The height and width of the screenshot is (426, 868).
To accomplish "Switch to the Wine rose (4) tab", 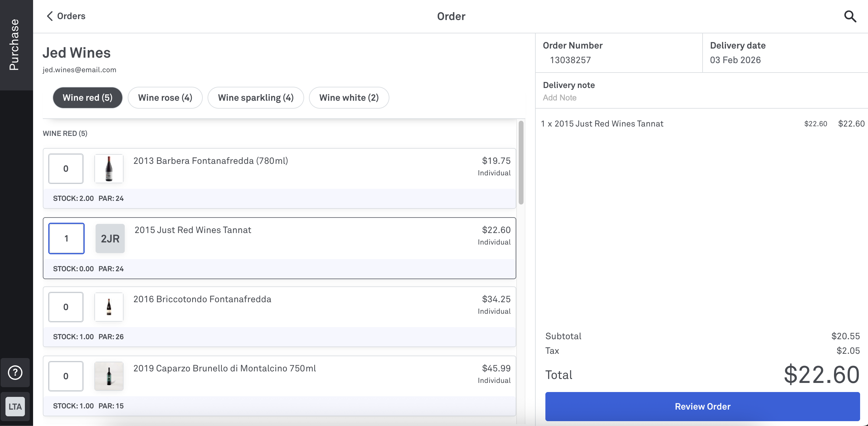I will click(x=165, y=98).
